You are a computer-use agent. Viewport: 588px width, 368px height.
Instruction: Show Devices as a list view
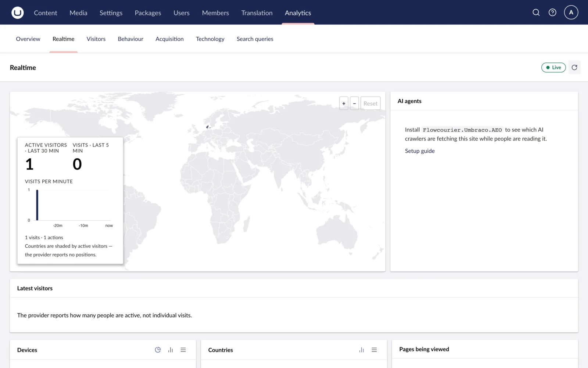click(x=183, y=350)
